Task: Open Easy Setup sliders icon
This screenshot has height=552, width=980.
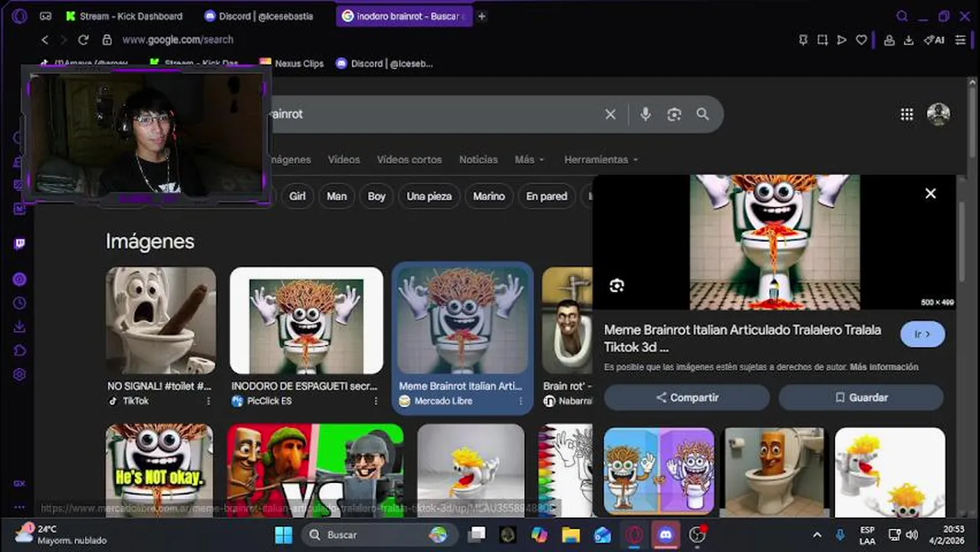Action: coord(960,40)
